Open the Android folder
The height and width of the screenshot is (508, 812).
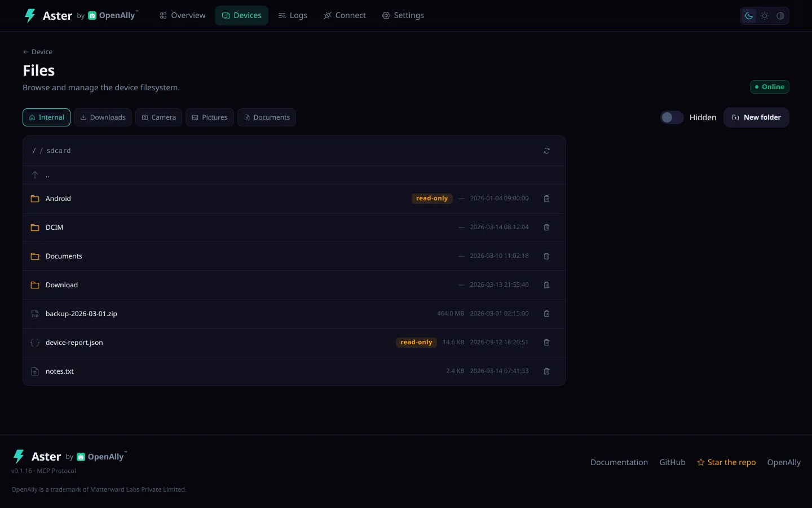(x=58, y=199)
